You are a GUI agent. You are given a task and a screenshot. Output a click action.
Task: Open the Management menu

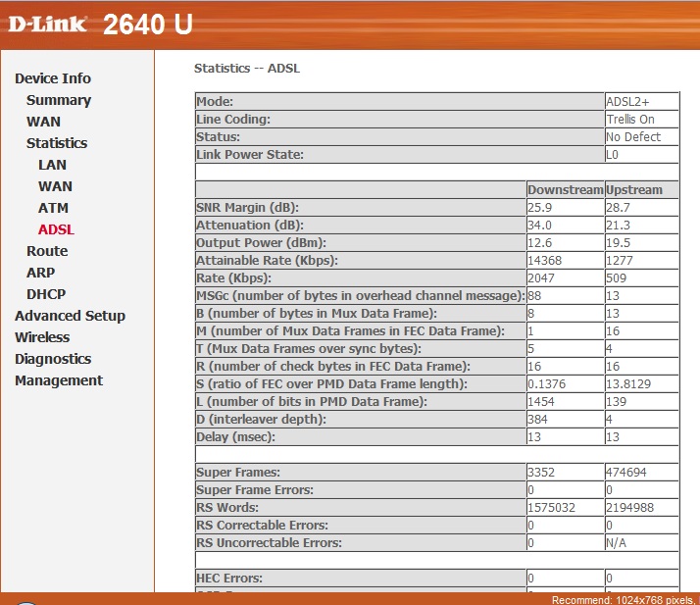[59, 380]
